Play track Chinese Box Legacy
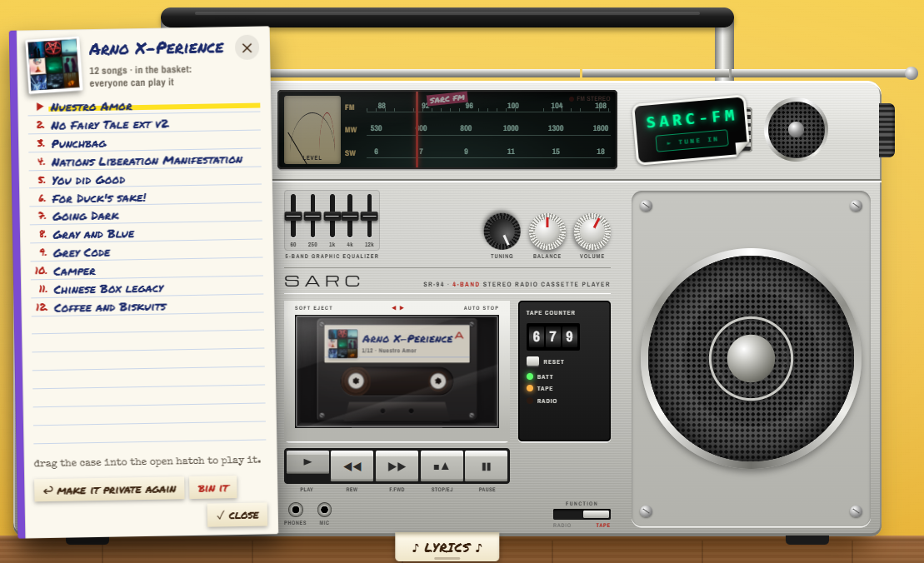This screenshot has width=924, height=563. pos(147,289)
